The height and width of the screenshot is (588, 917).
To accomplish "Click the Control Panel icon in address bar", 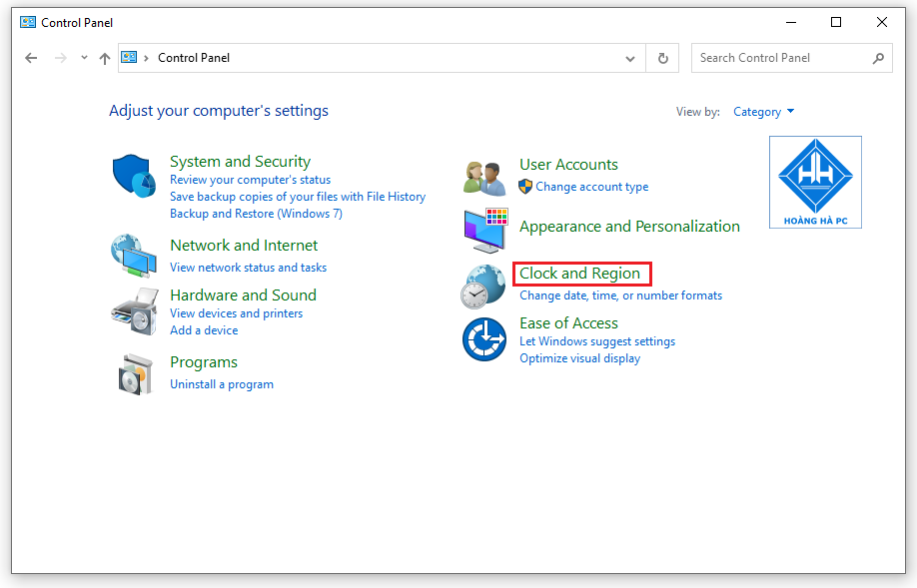I will (x=129, y=57).
